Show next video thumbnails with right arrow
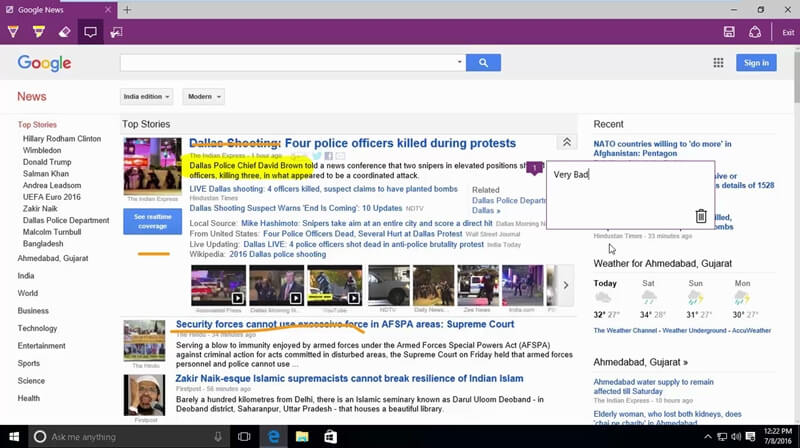This screenshot has width=800, height=448. (566, 285)
